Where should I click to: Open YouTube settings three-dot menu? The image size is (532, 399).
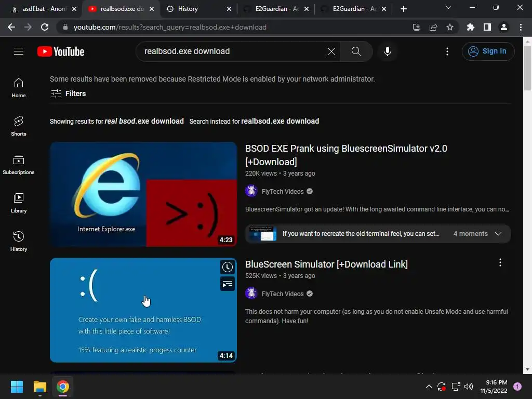(x=447, y=51)
